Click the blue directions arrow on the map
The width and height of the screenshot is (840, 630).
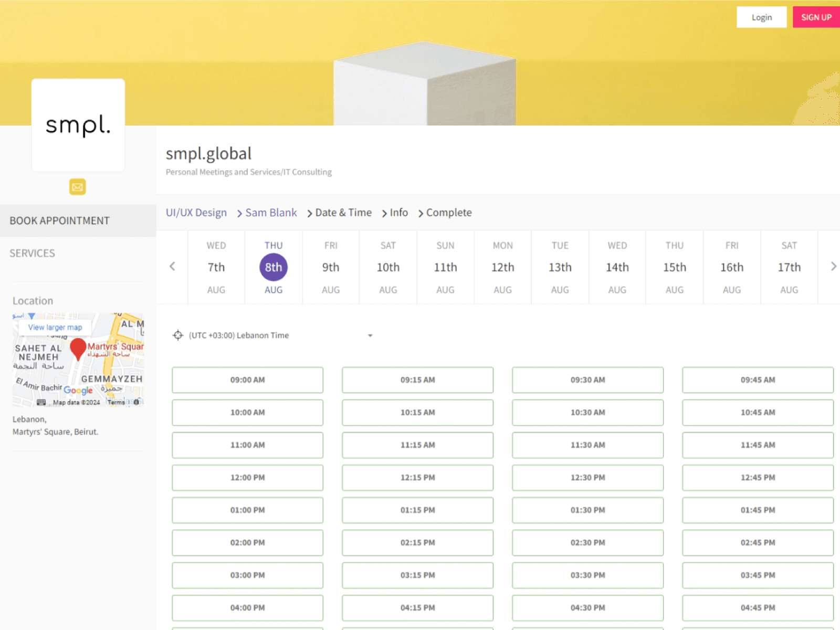point(31,316)
